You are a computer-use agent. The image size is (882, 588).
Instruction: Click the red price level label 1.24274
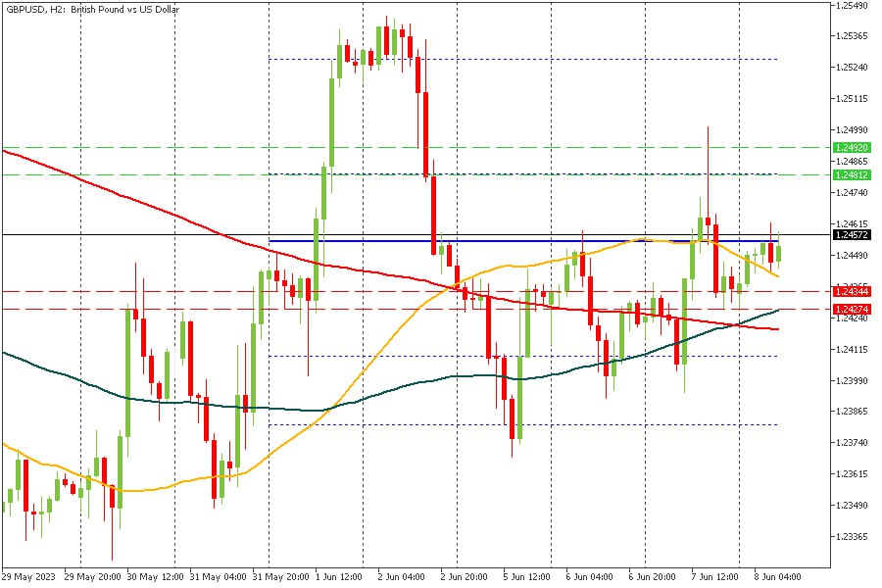pos(852,309)
